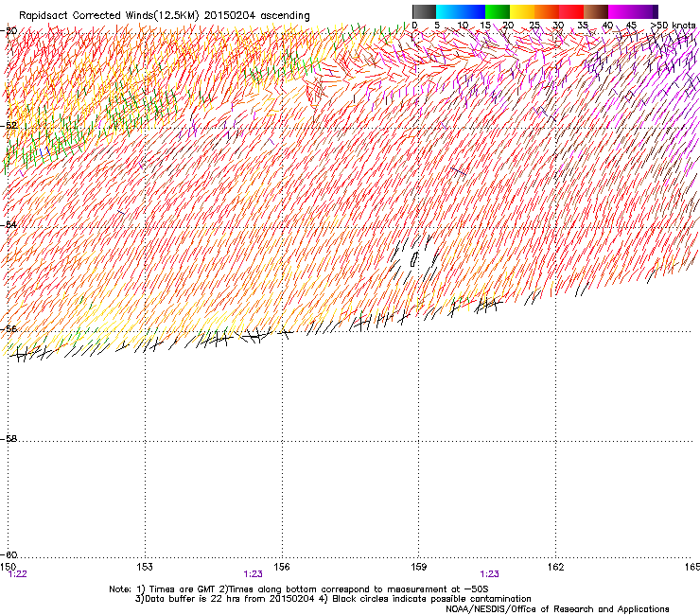700x615 pixels.
Task: Click the '40' legend scale label
Action: pos(607,26)
